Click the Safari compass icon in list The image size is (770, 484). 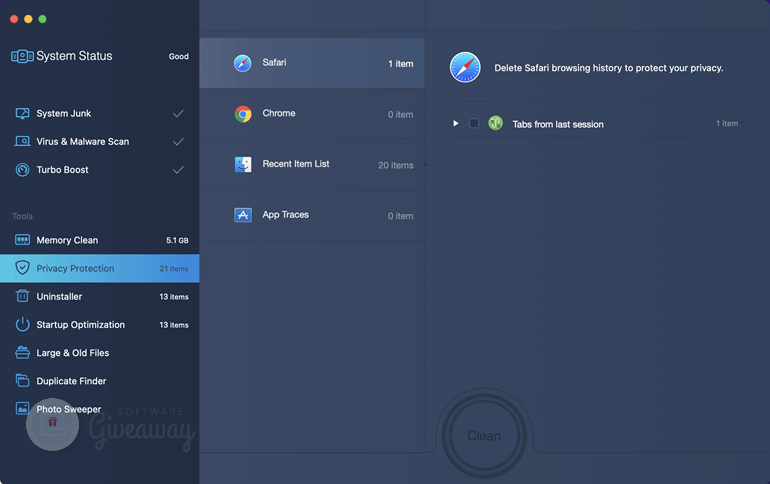click(243, 63)
